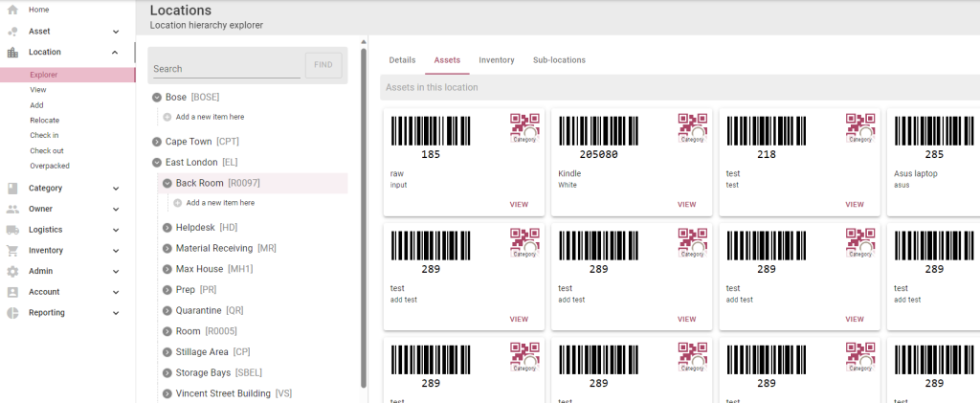Click the Location building icon in sidebar

point(12,53)
